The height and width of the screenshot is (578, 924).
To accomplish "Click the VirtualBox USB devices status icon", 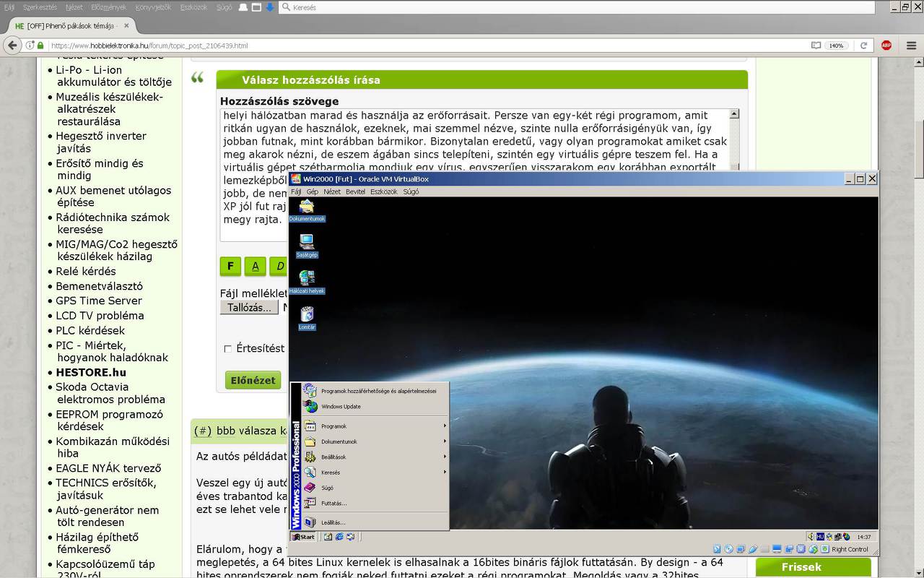I will pos(753,549).
